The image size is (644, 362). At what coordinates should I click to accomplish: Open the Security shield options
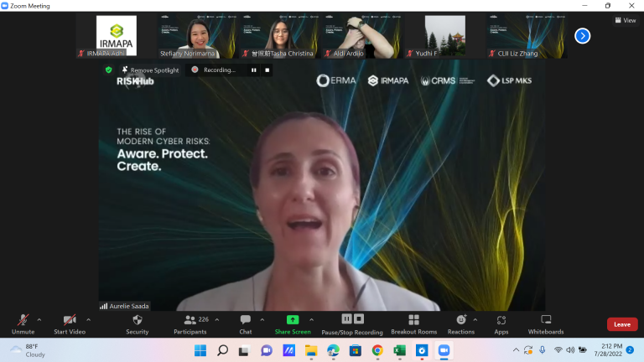click(138, 321)
